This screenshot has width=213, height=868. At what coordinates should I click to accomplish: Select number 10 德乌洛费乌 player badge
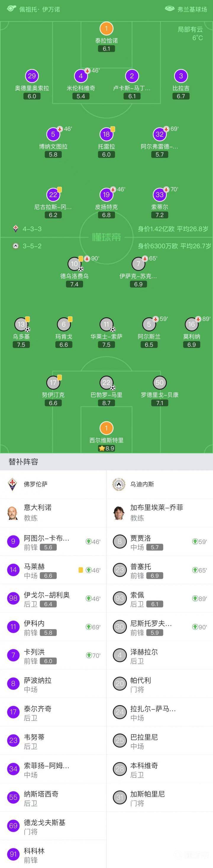click(74, 264)
